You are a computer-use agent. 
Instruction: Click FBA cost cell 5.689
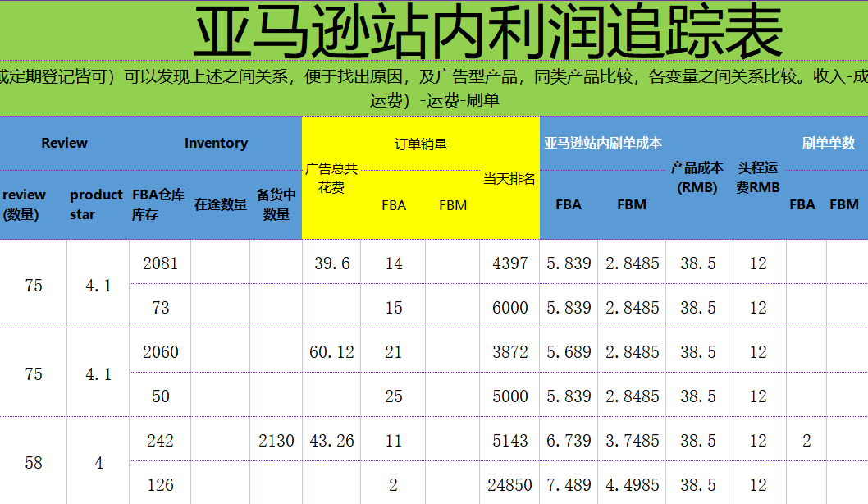(569, 351)
